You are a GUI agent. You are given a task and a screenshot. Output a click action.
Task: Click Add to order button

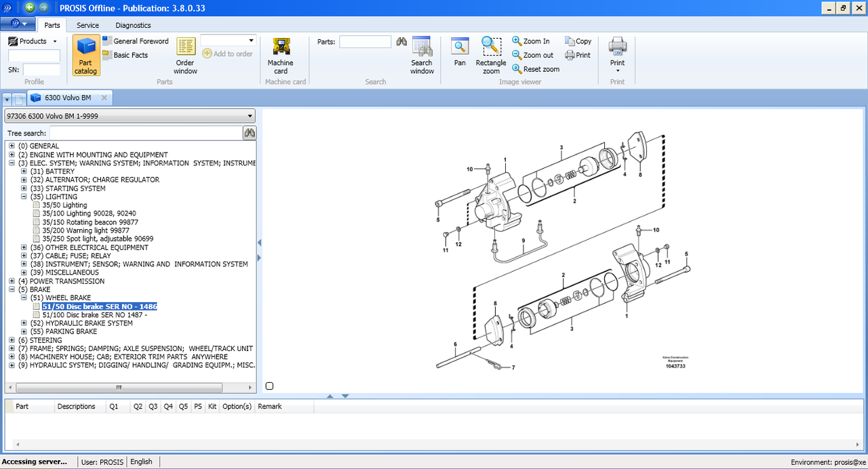pyautogui.click(x=227, y=54)
